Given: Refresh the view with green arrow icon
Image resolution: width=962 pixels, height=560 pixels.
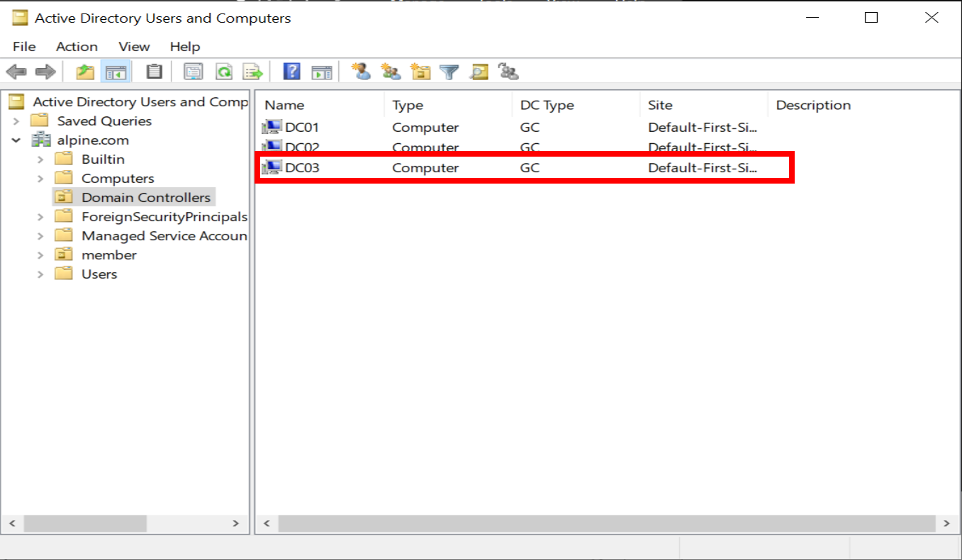Looking at the screenshot, I should pyautogui.click(x=224, y=72).
